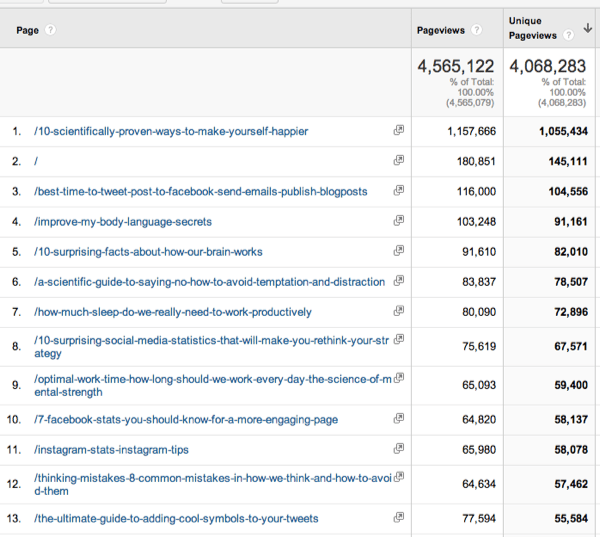Sort by Page column header
The height and width of the screenshot is (537, 600).
28,30
